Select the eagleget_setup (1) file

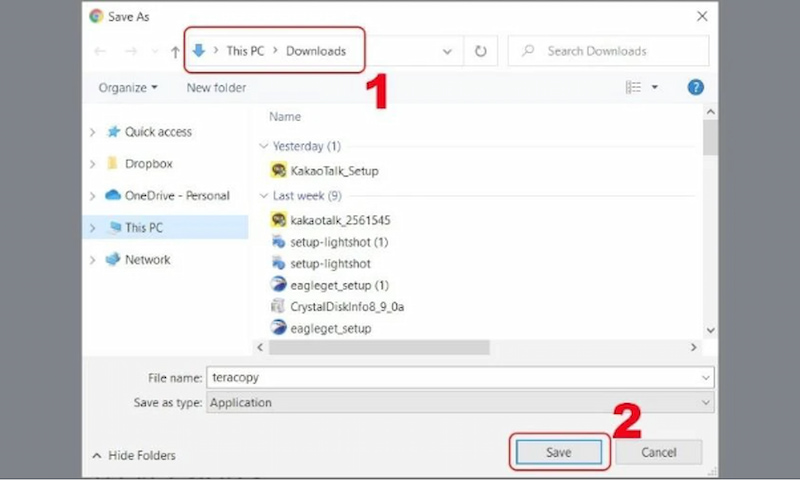click(x=338, y=285)
